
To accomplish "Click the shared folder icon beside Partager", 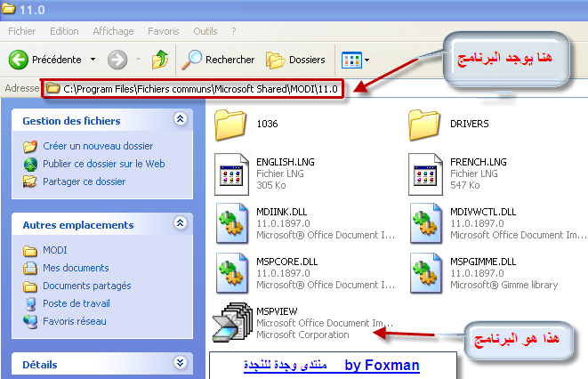I will [30, 181].
